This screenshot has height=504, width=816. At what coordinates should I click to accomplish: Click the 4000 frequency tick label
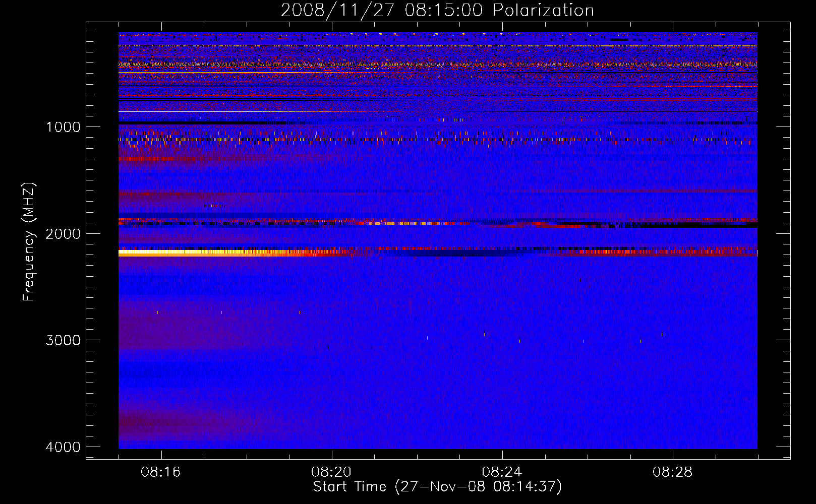click(63, 447)
